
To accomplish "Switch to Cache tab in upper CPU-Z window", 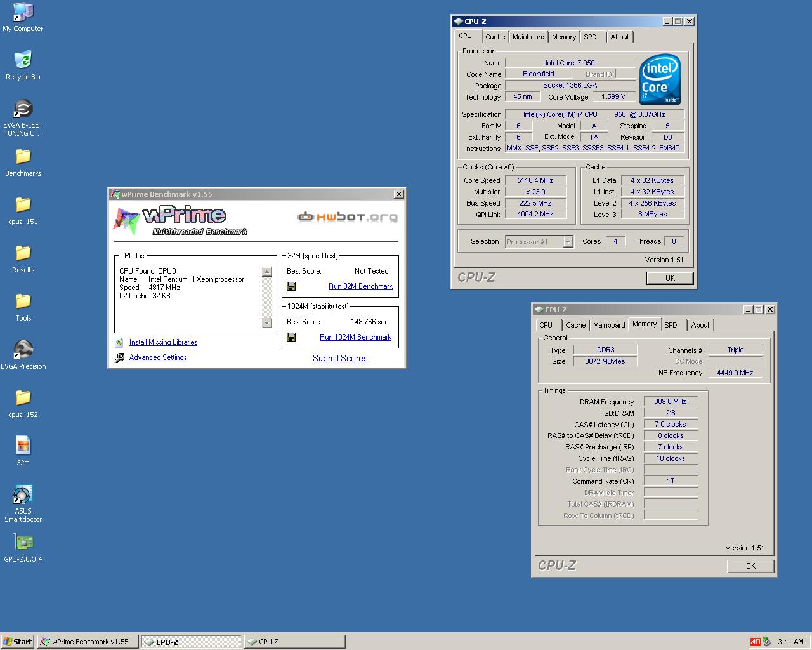I will click(x=495, y=37).
